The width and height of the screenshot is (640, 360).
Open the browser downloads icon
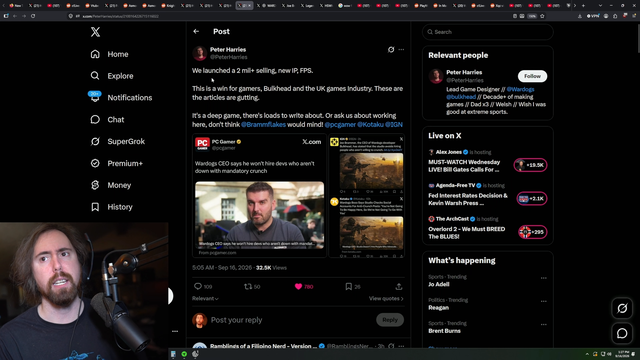click(x=580, y=16)
